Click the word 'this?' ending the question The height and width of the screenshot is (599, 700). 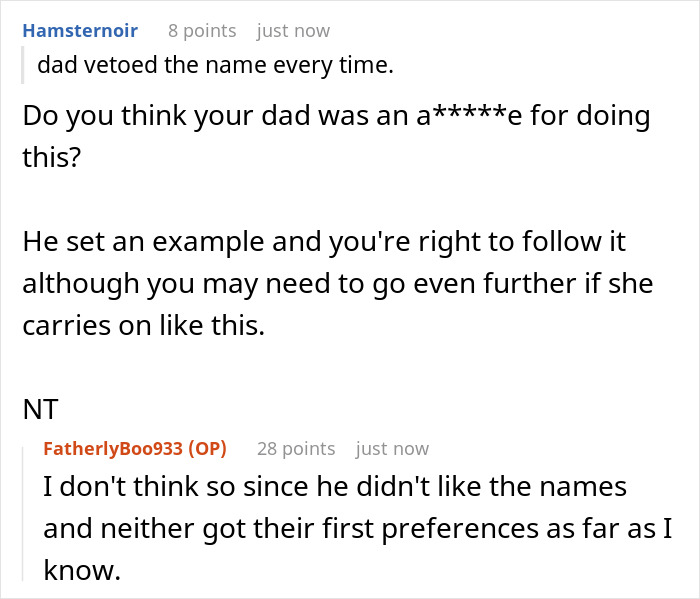(50, 157)
